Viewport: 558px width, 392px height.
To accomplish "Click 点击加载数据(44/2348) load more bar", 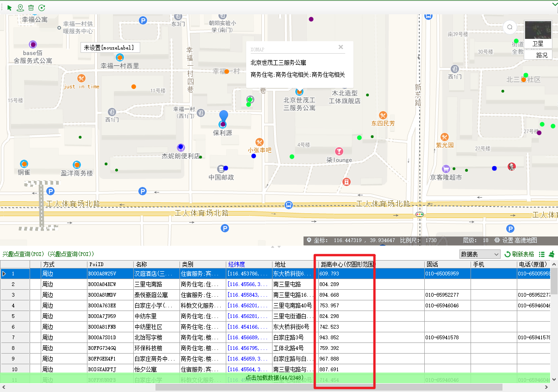I will 275,378.
